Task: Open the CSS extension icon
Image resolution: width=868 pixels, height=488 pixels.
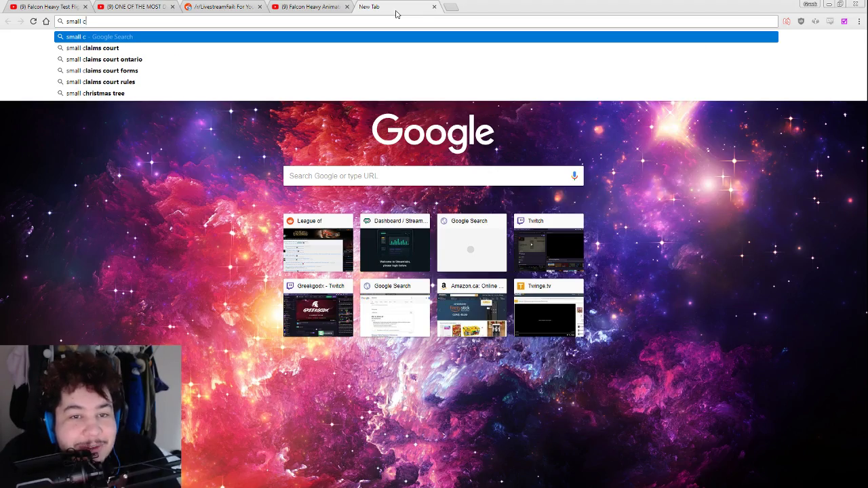Action: 830,21
